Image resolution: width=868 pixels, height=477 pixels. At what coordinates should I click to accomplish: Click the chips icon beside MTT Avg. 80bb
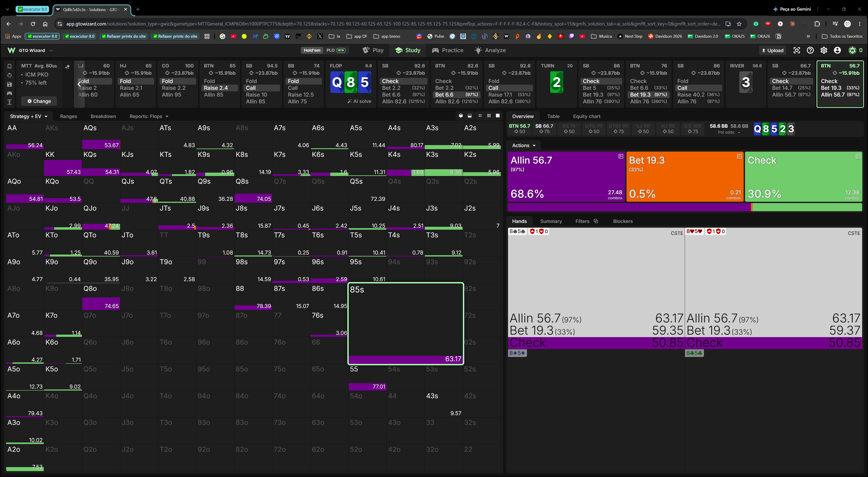(67, 67)
